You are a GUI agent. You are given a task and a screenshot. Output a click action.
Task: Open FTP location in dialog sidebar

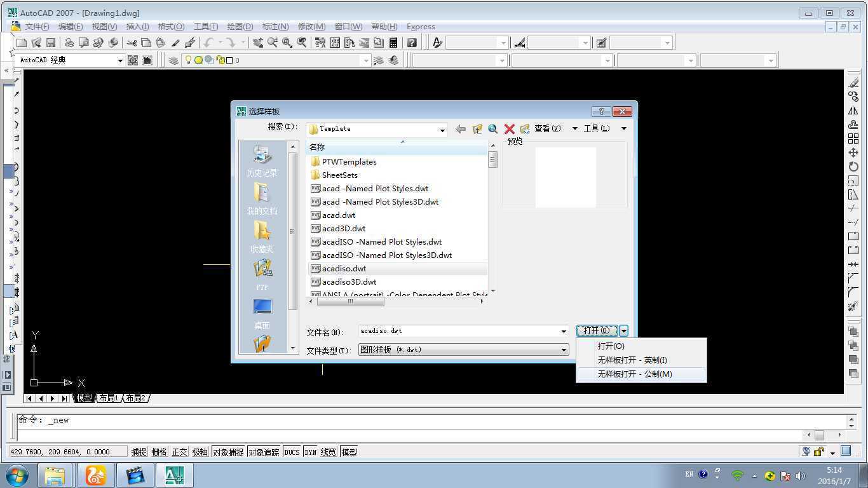(262, 275)
